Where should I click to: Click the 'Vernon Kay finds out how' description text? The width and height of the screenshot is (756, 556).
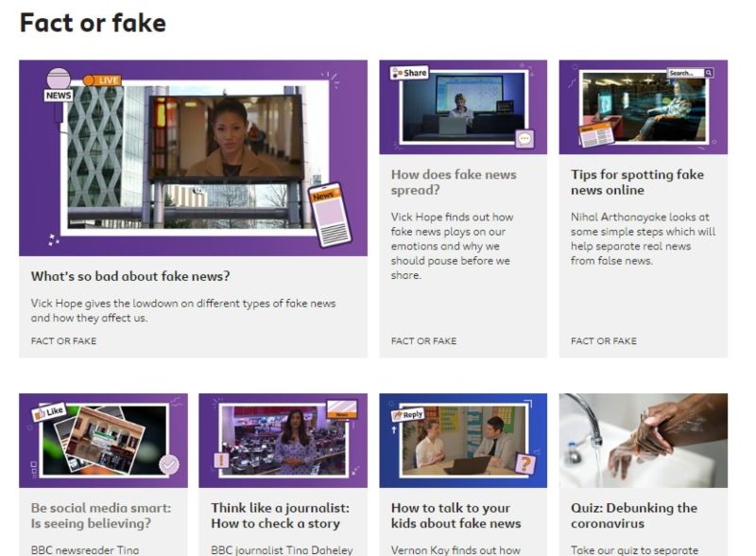[455, 549]
